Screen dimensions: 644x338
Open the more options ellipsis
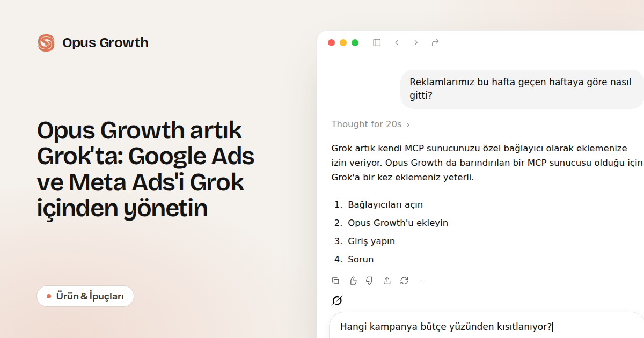421,281
